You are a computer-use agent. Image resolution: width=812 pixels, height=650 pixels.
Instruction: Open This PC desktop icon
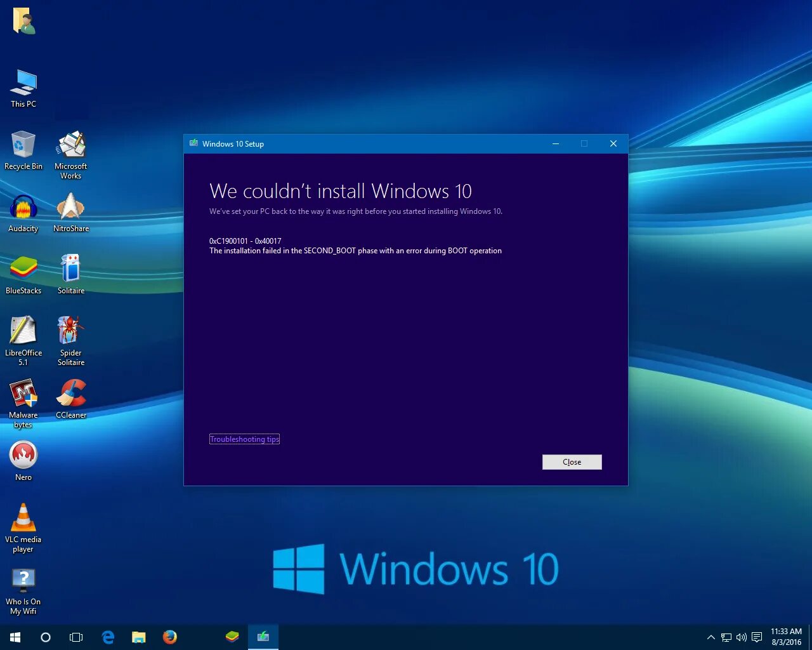click(x=23, y=88)
